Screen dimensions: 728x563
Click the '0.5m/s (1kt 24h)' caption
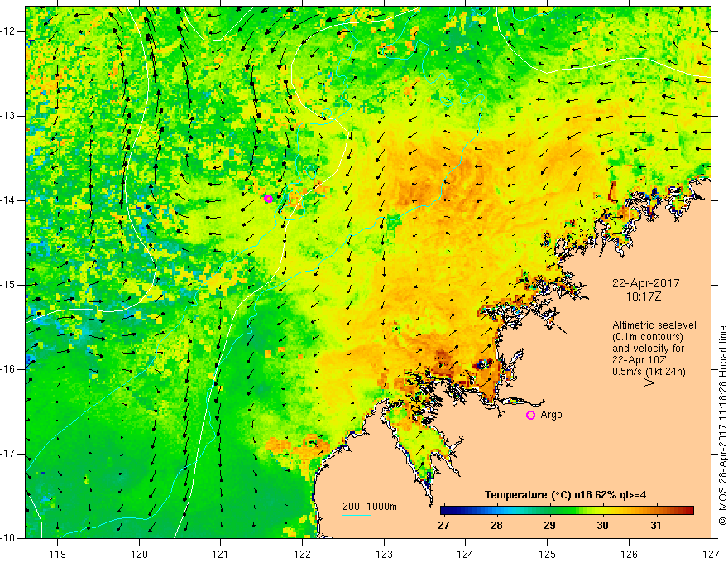[649, 372]
